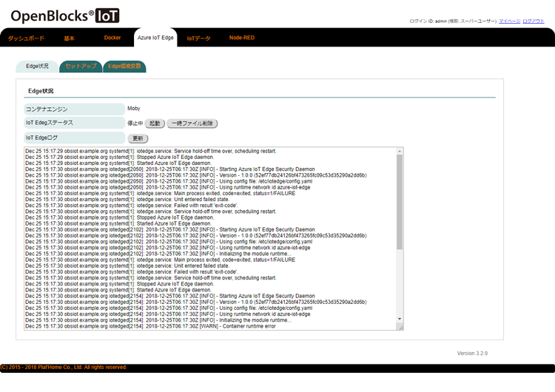Viewport: 555px width, 392px height.
Task: Click the コンテナエンジン label
Action: [x=74, y=109]
